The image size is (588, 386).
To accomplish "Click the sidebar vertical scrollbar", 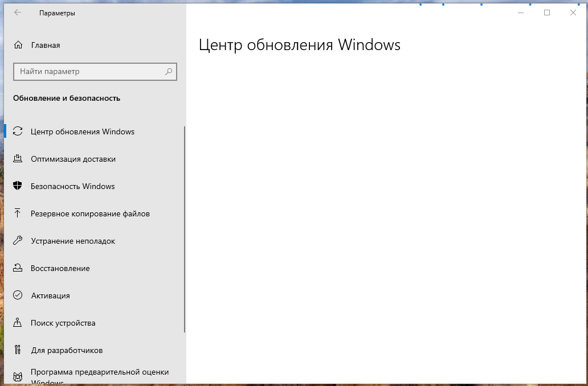I will pyautogui.click(x=185, y=229).
